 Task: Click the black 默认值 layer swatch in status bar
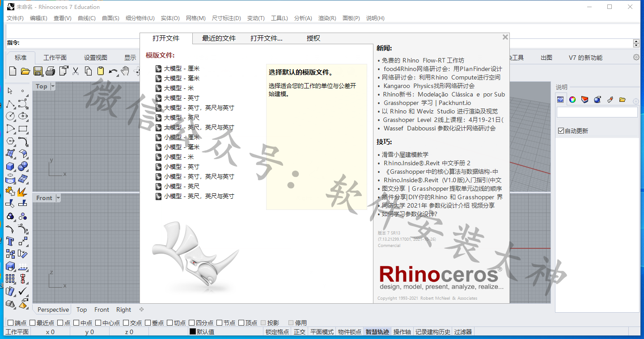click(x=193, y=332)
